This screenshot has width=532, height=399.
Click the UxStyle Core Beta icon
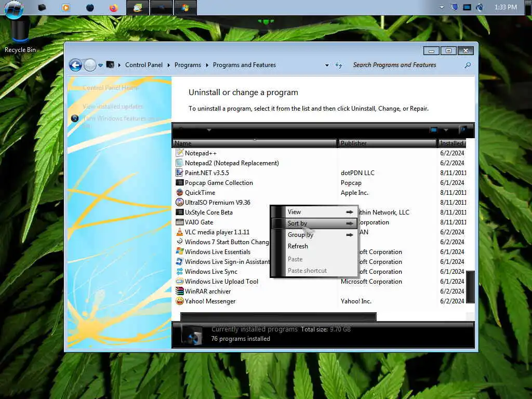click(179, 212)
